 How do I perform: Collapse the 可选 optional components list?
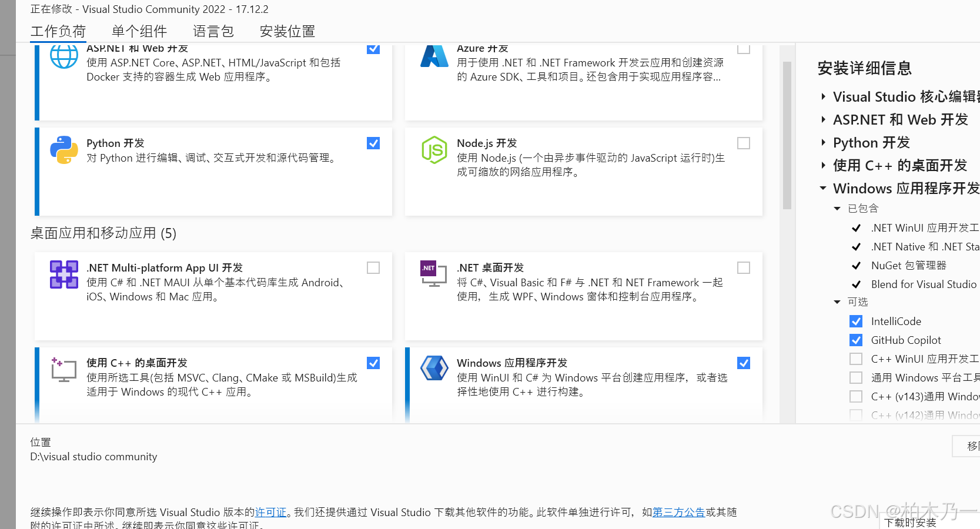pyautogui.click(x=837, y=302)
